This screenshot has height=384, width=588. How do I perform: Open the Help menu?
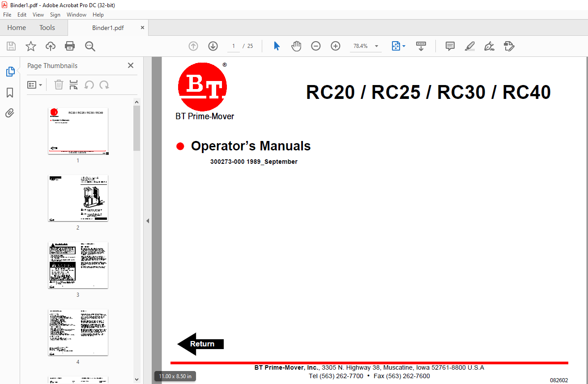[x=98, y=15]
